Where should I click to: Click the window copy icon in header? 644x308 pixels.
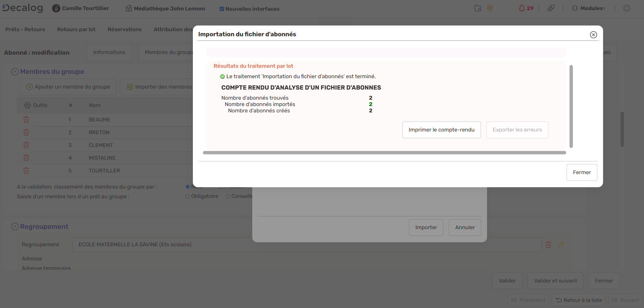(x=551, y=8)
